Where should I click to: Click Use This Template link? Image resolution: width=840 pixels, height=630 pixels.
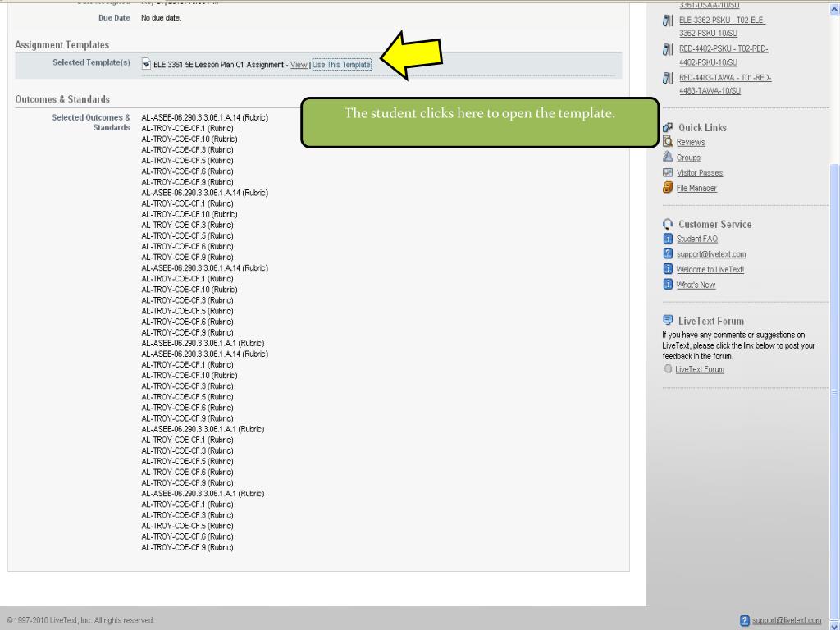pos(342,65)
